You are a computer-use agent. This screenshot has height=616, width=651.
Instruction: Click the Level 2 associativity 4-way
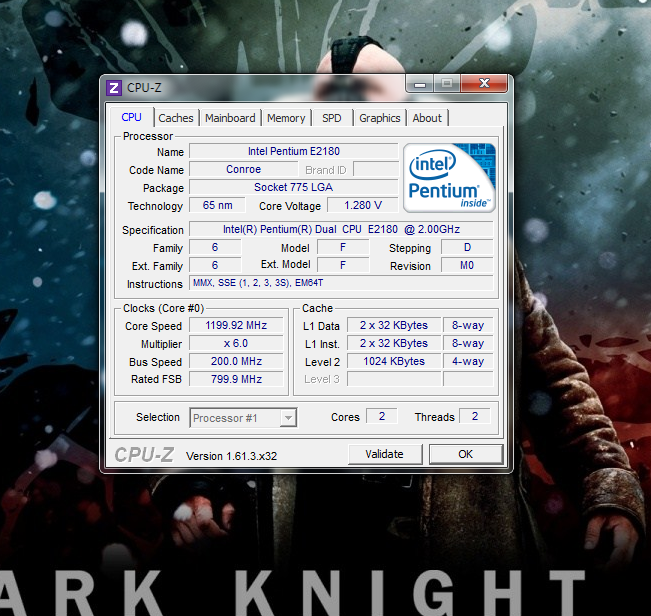tap(468, 362)
